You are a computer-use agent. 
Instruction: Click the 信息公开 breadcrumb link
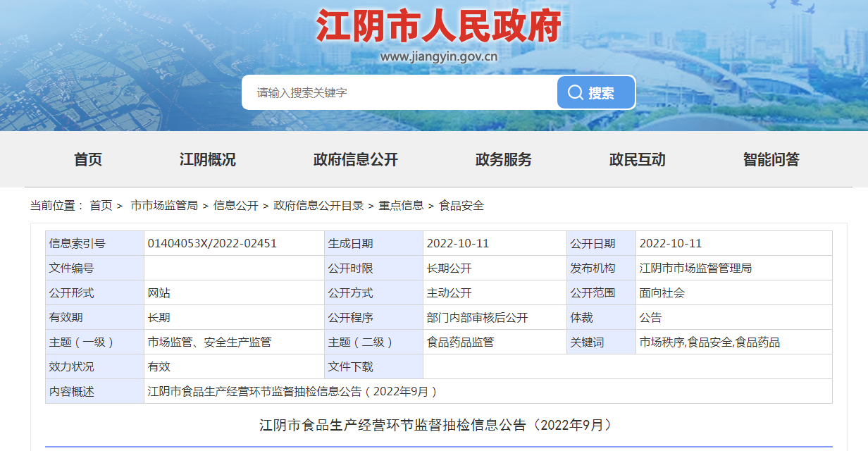pyautogui.click(x=236, y=206)
